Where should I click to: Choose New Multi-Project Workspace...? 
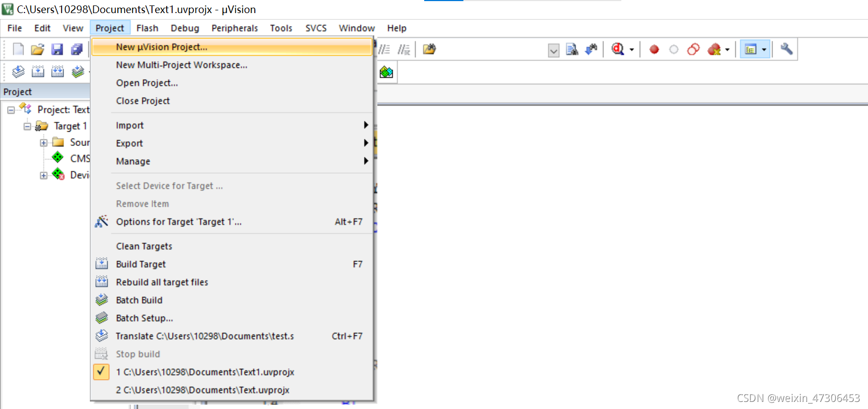point(232,65)
